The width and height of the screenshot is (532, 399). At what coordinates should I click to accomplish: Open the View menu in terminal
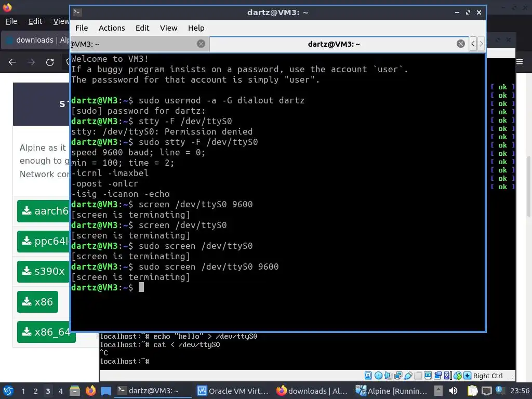pyautogui.click(x=169, y=28)
